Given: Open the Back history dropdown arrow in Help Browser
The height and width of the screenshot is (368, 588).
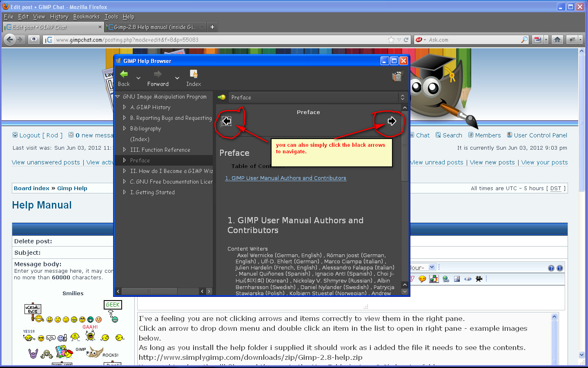Looking at the screenshot, I should 138,78.
